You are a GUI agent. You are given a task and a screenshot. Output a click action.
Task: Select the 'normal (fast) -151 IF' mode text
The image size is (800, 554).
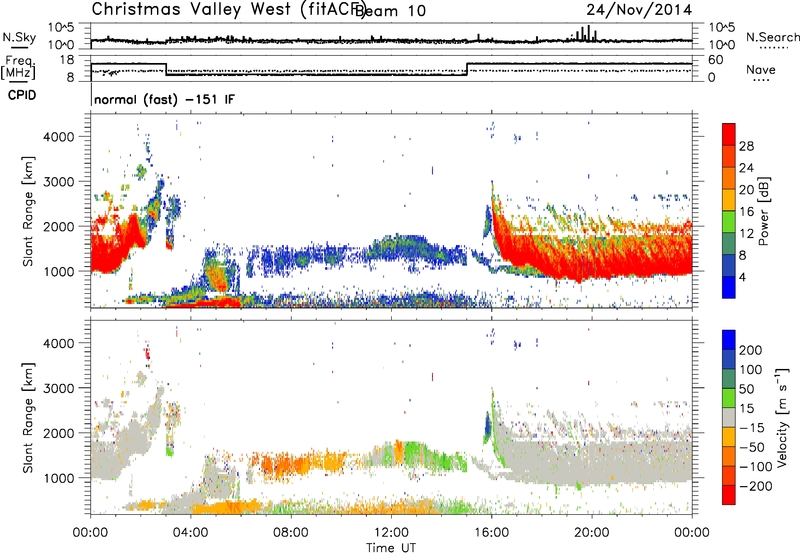click(x=164, y=99)
